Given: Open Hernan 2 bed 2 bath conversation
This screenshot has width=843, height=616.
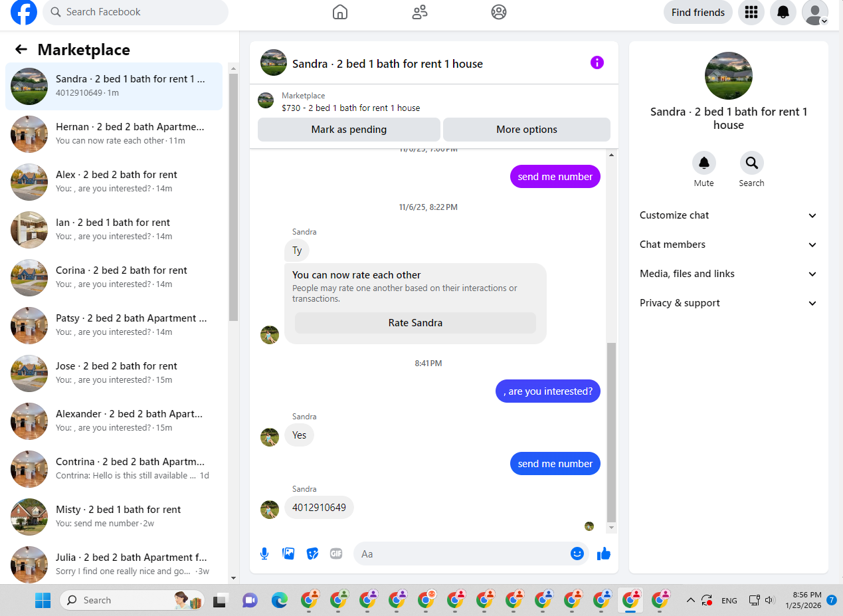Looking at the screenshot, I should [x=114, y=134].
